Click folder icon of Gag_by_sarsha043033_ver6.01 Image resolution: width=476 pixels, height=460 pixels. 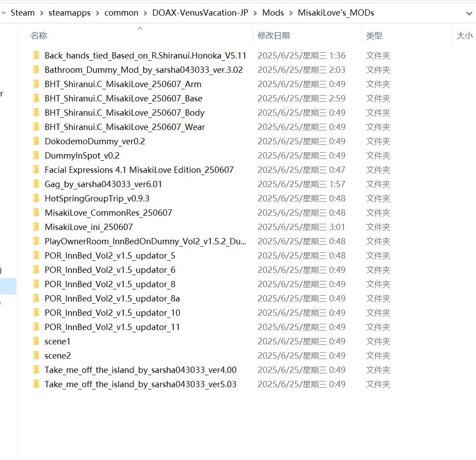click(x=36, y=184)
